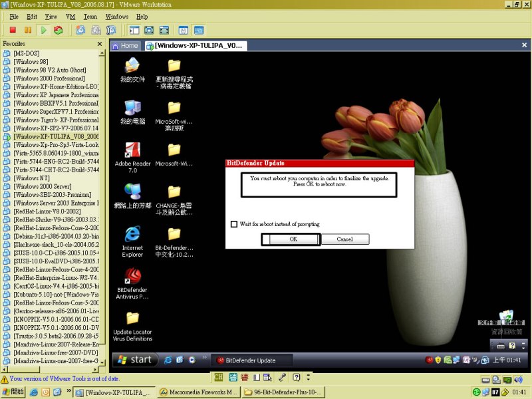Click the green Power On play button

tap(43, 30)
